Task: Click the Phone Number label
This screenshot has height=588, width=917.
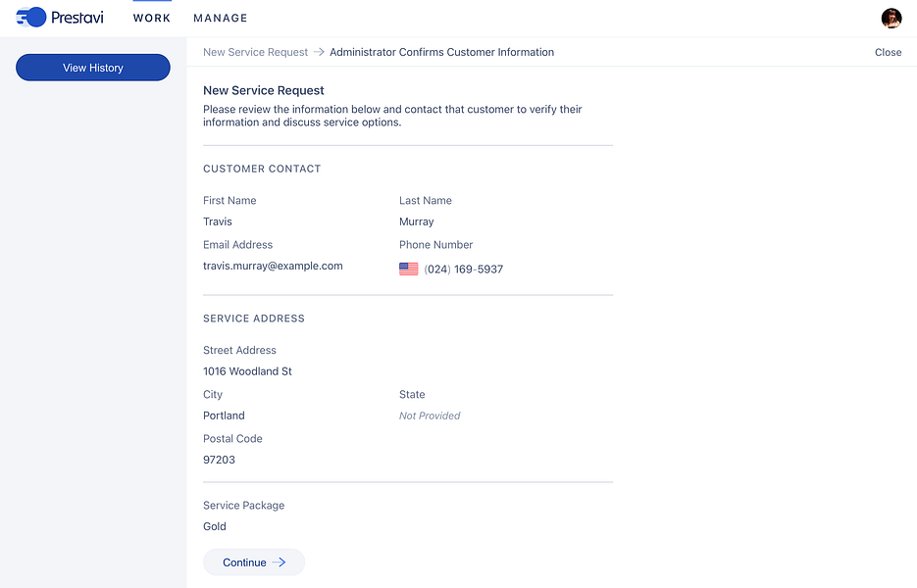Action: (x=435, y=245)
